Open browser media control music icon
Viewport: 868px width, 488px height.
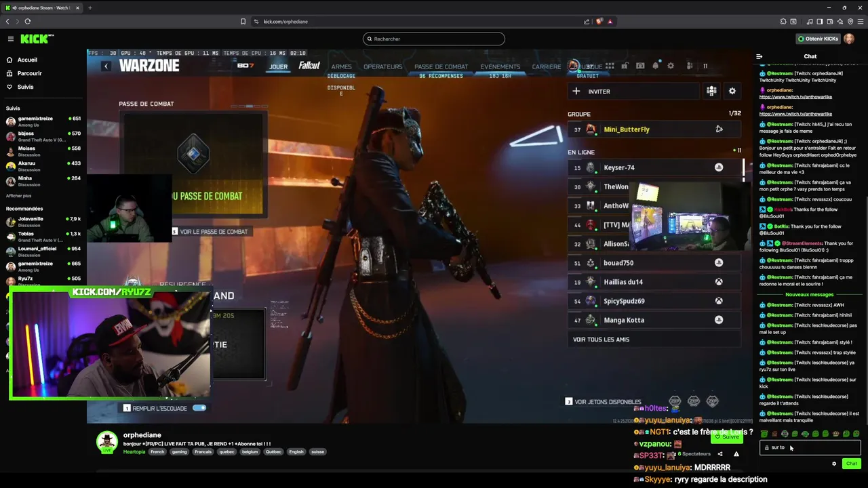pos(810,21)
